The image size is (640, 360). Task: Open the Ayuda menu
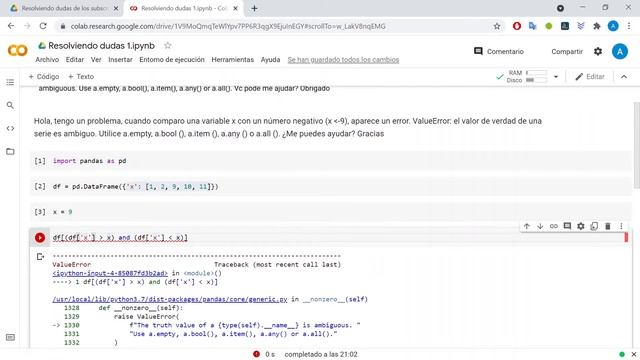270,60
